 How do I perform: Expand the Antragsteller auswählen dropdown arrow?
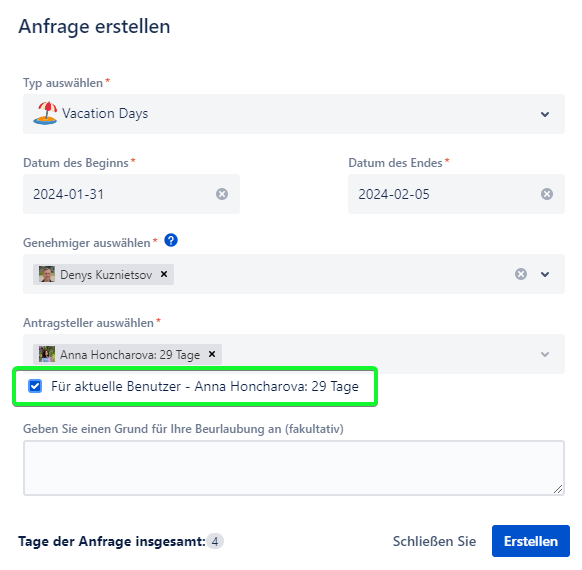click(545, 354)
